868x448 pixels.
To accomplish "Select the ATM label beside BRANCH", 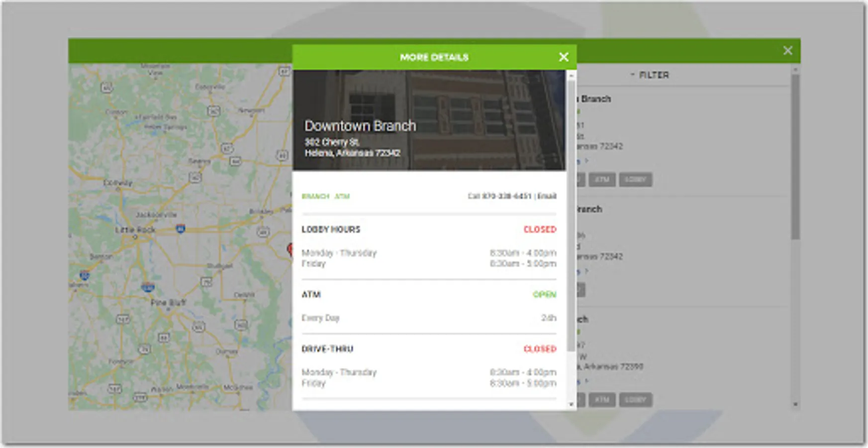I will [x=342, y=196].
